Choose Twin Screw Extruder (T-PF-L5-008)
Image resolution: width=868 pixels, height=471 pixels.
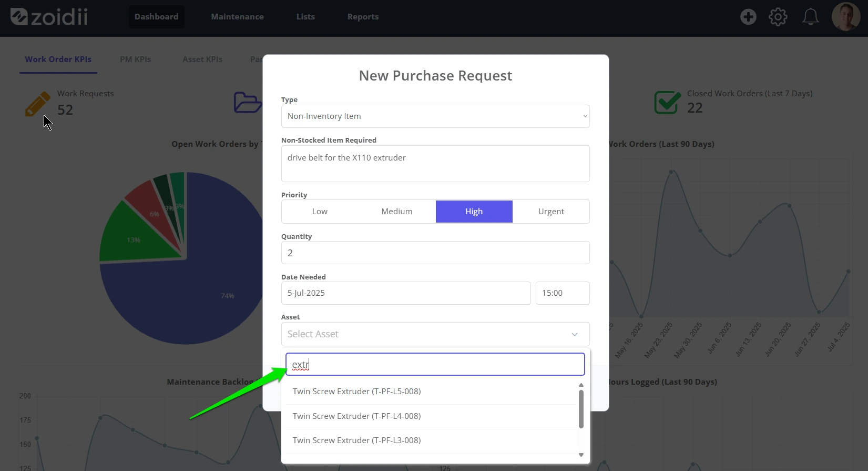[x=430, y=392]
